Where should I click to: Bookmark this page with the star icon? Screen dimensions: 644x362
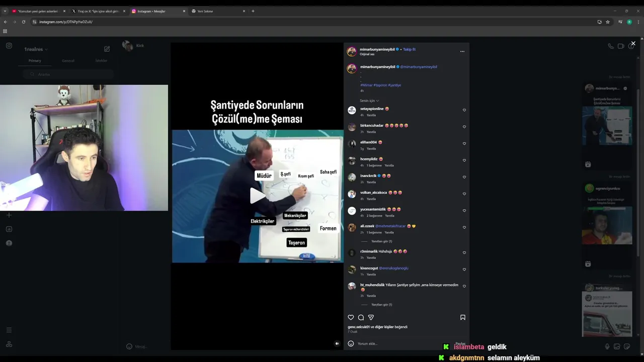click(x=608, y=22)
